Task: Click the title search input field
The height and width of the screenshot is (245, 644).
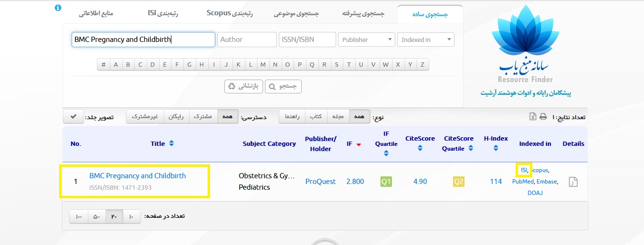Action: coord(143,40)
